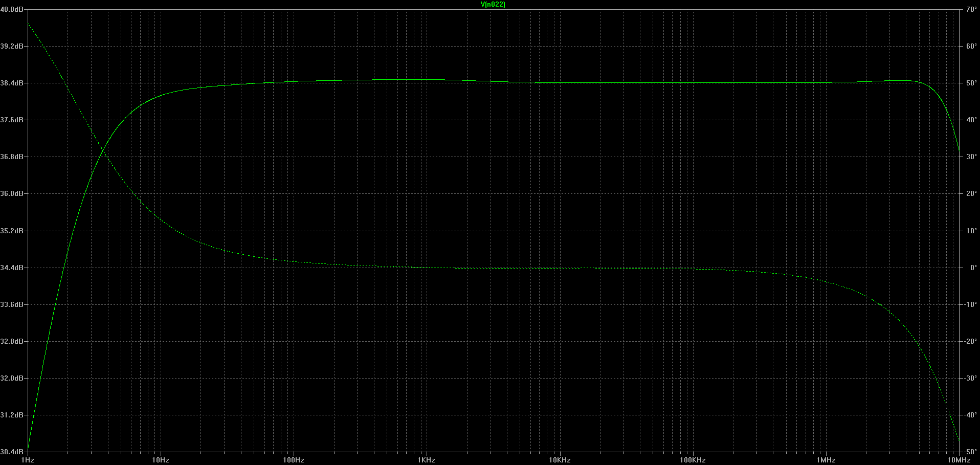980x465 pixels.
Task: Click the 0° phase axis label
Action: coord(973,268)
